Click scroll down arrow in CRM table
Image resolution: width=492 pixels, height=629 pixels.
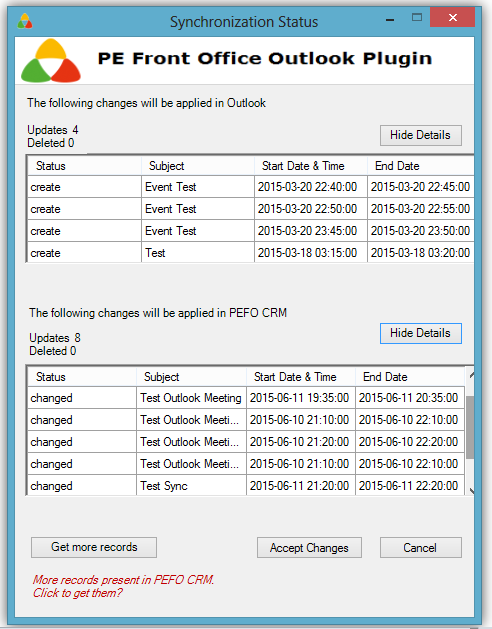[x=471, y=490]
